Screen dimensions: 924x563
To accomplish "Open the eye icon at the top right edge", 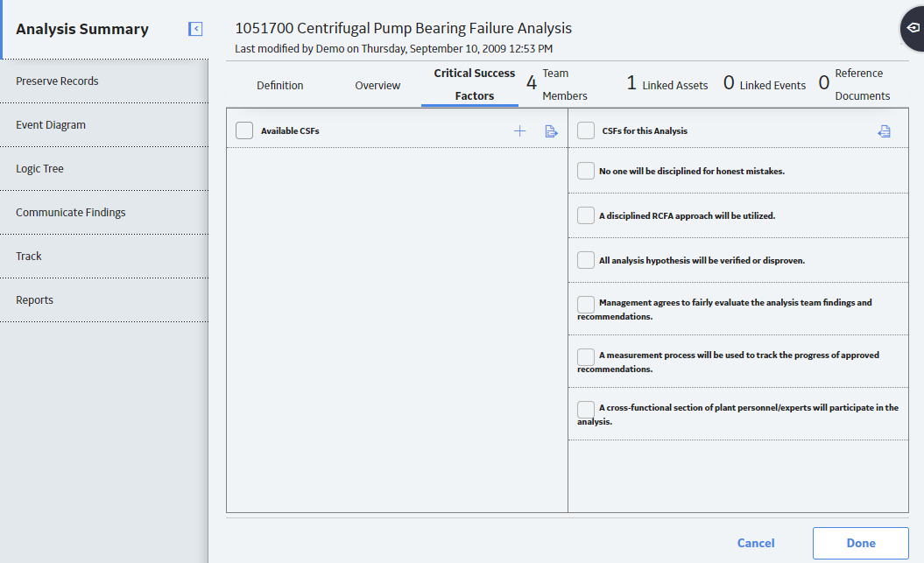I will tap(913, 28).
